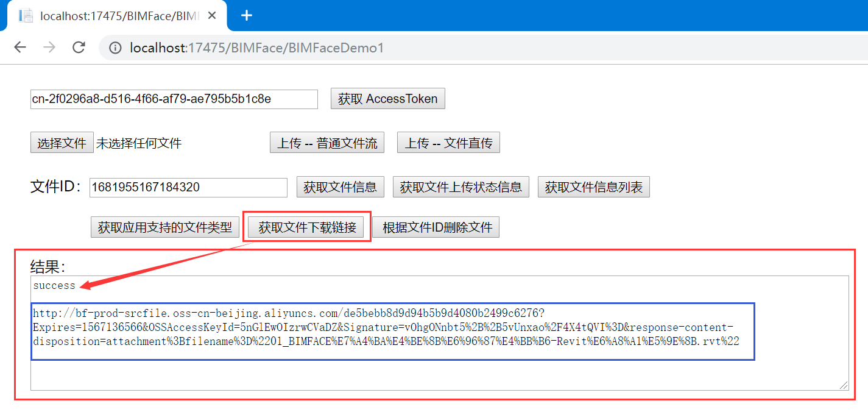Open the site information icon in address bar
The image size is (868, 412).
point(115,48)
